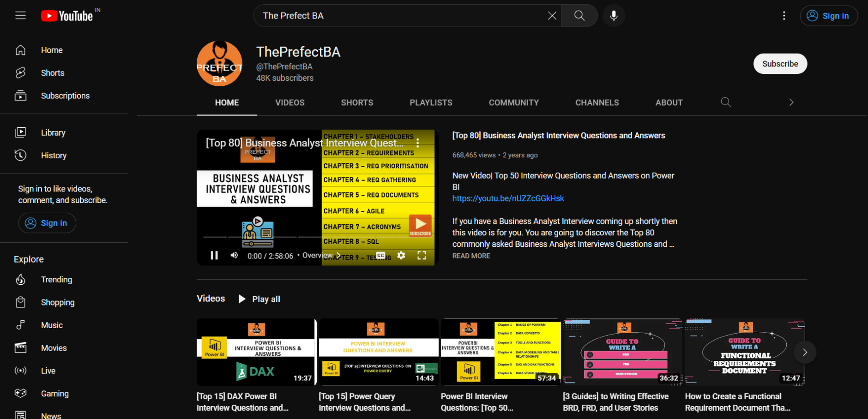868x419 pixels.
Task: Click inside the search input field
Action: [x=402, y=16]
